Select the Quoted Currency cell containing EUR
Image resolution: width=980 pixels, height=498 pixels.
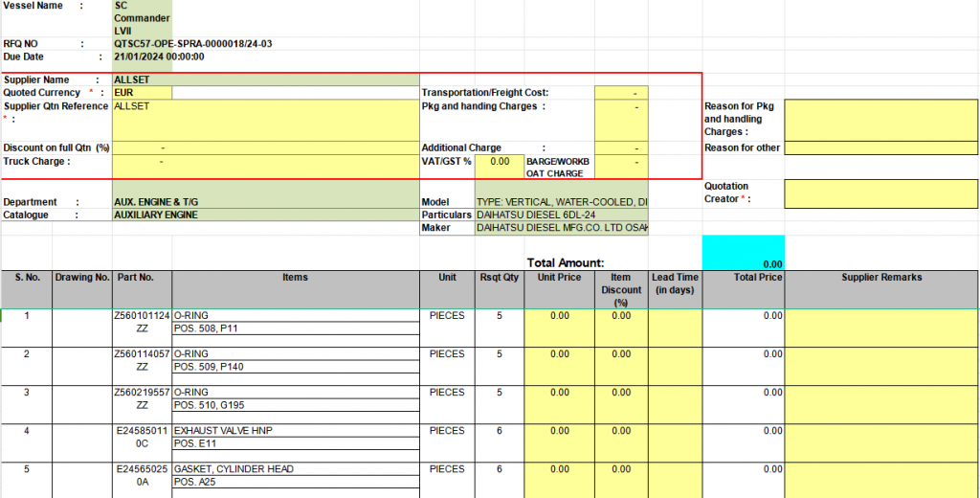142,93
